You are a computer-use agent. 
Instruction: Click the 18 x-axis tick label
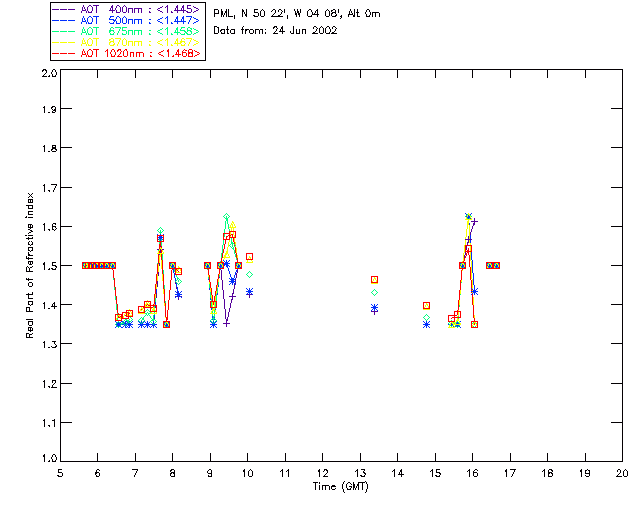coord(547,473)
